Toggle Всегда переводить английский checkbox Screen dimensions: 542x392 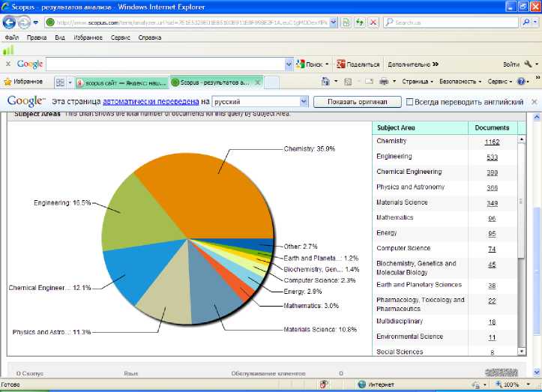point(409,102)
